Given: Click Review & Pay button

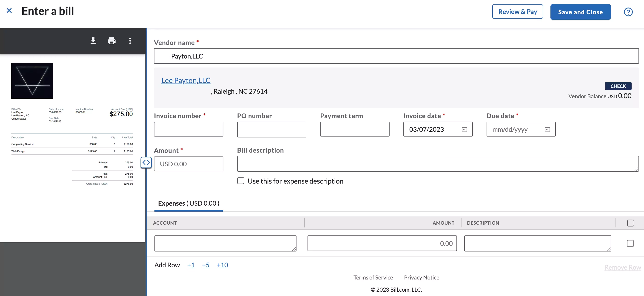Looking at the screenshot, I should (x=518, y=12).
